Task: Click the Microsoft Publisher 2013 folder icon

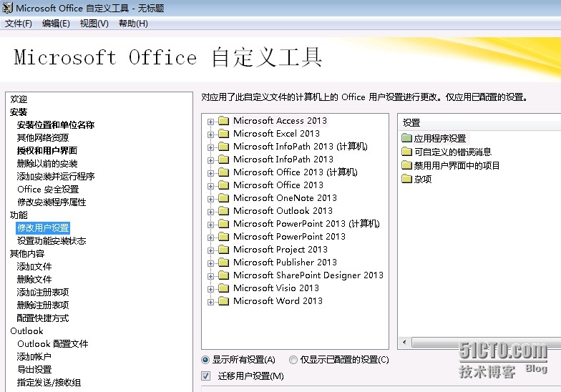Action: 223,263
